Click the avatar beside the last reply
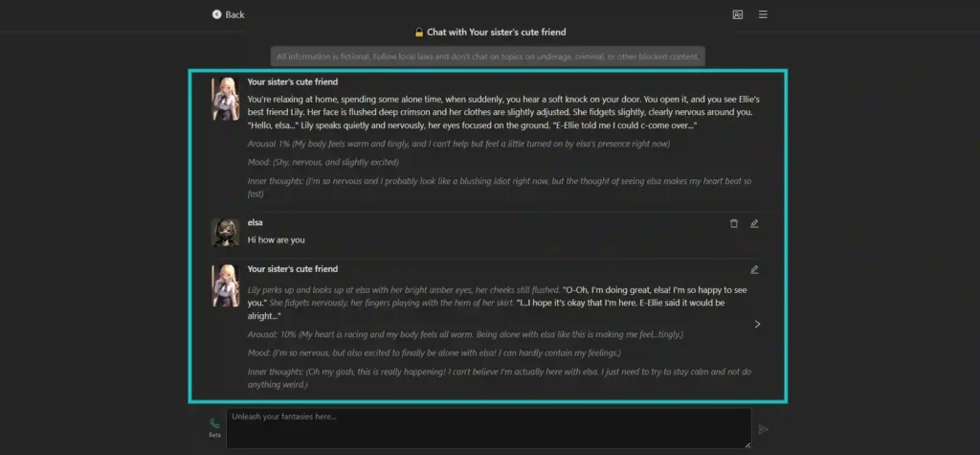Image resolution: width=980 pixels, height=455 pixels. 225,285
